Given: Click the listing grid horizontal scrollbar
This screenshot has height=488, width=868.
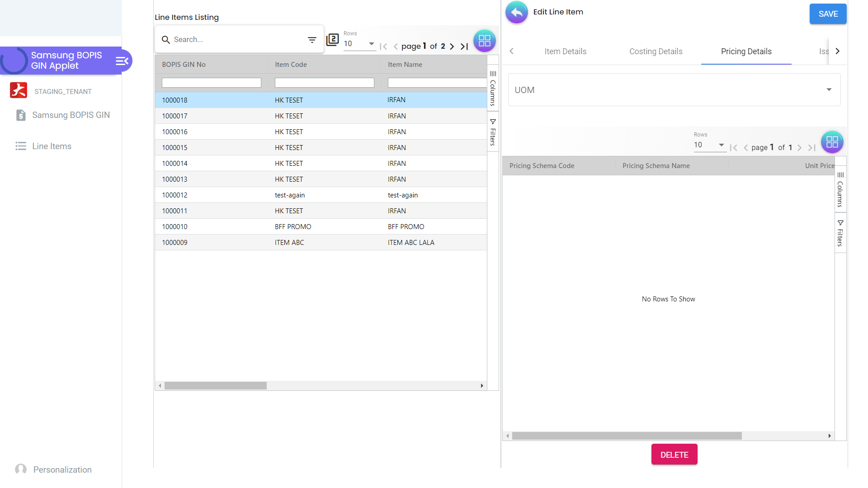Looking at the screenshot, I should pos(216,386).
